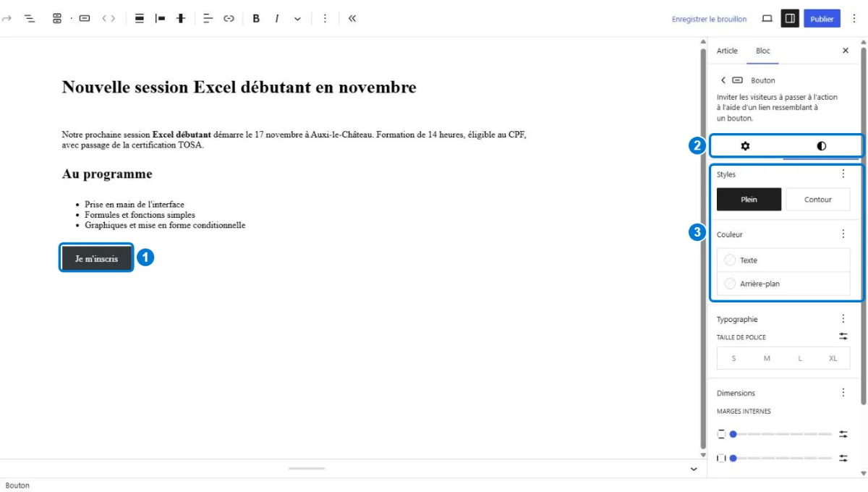Image resolution: width=868 pixels, height=492 pixels.
Task: Close the settings sidebar
Action: [846, 51]
